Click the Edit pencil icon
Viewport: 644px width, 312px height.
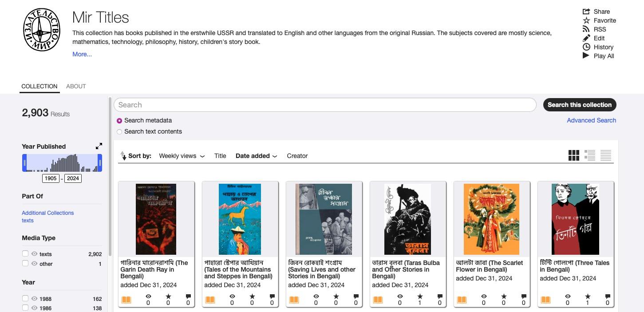tap(586, 38)
